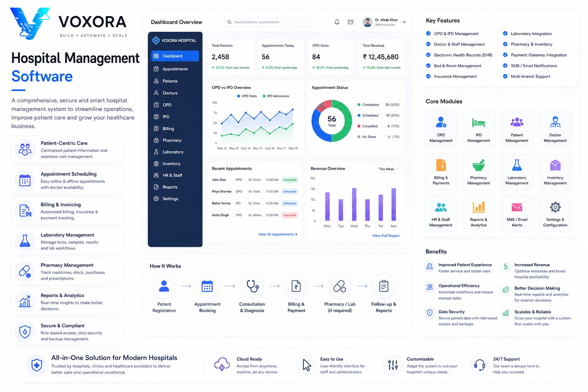Expand the user account dropdown arrow

(x=404, y=22)
